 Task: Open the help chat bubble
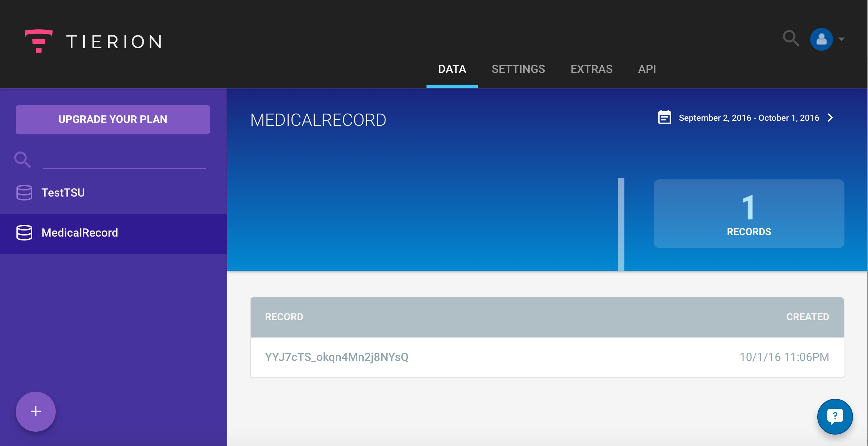click(x=835, y=416)
